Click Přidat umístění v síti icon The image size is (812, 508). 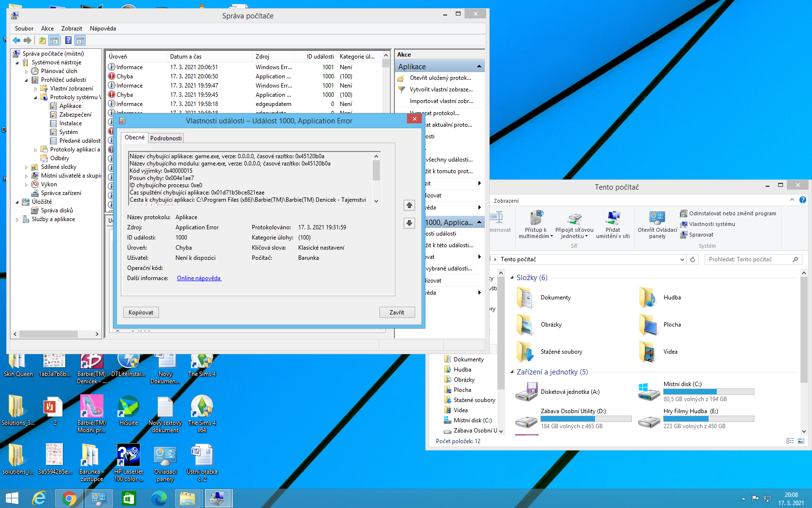point(612,225)
